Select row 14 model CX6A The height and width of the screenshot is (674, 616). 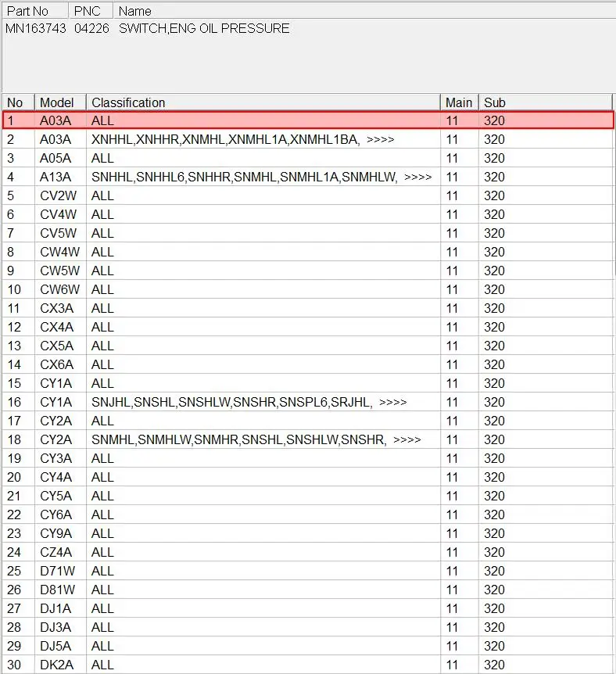56,364
